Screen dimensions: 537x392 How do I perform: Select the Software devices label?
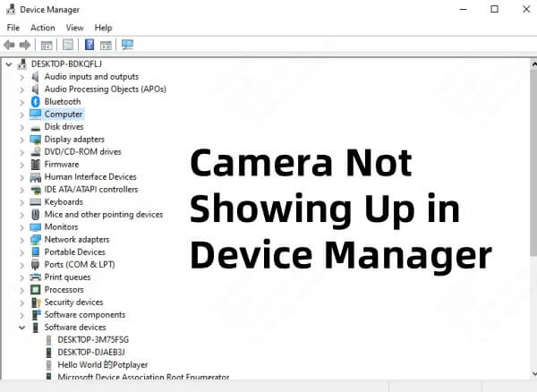75,328
